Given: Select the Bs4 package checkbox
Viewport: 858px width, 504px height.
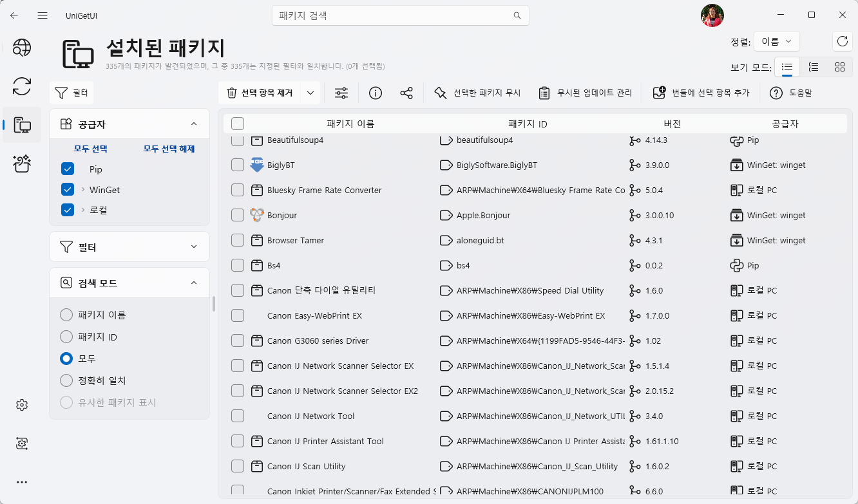Looking at the screenshot, I should [238, 266].
